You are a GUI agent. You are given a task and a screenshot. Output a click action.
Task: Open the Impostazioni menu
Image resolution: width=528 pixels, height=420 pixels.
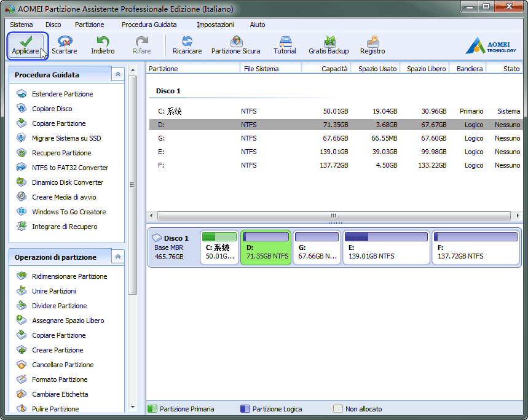coord(215,25)
